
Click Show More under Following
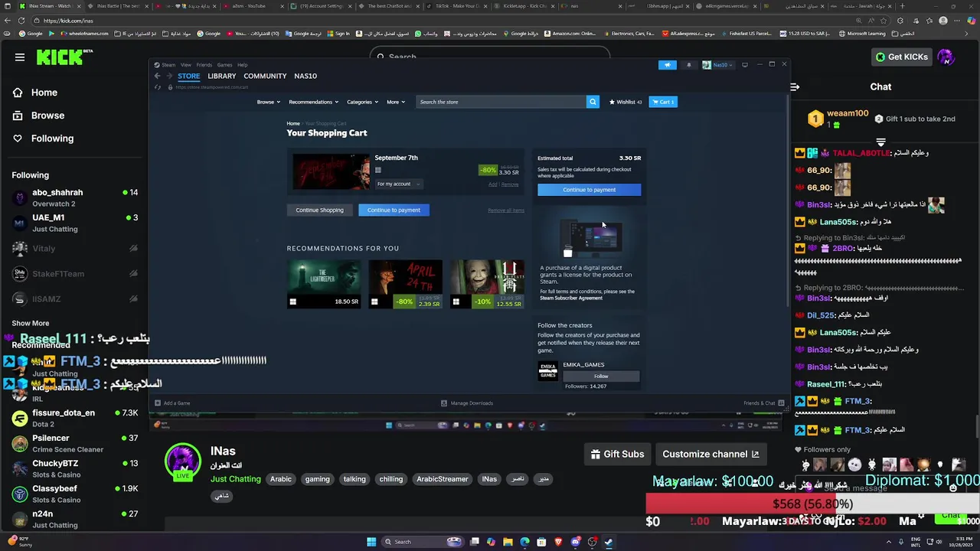click(x=31, y=323)
